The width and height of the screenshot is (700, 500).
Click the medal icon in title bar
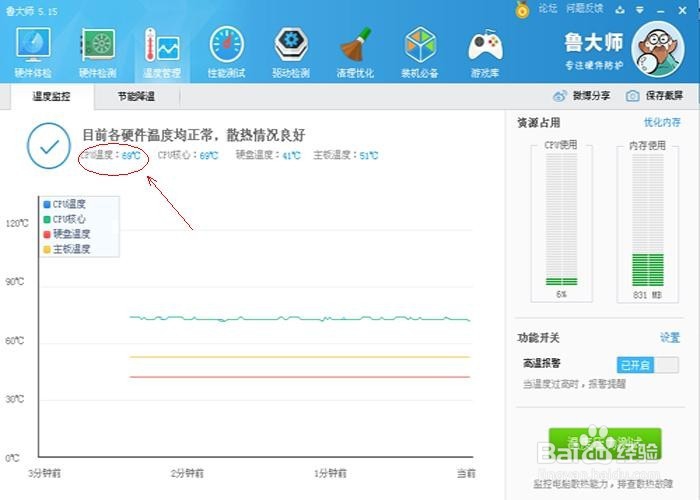(x=522, y=9)
